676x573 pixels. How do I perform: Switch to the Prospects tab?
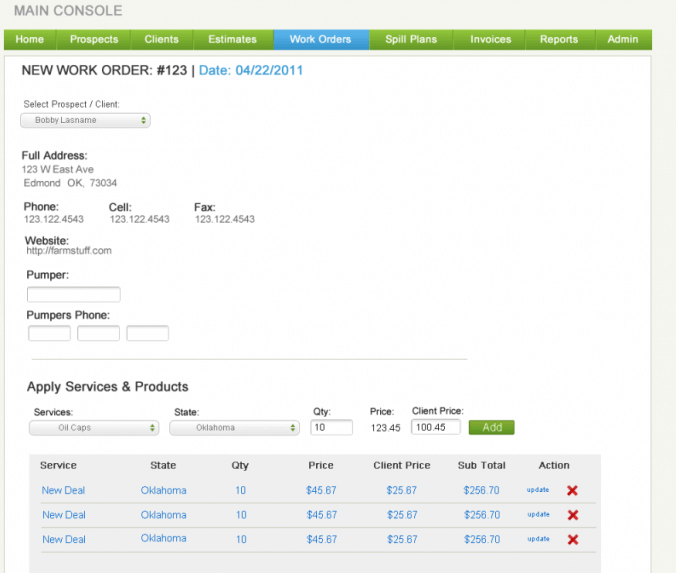pos(94,39)
